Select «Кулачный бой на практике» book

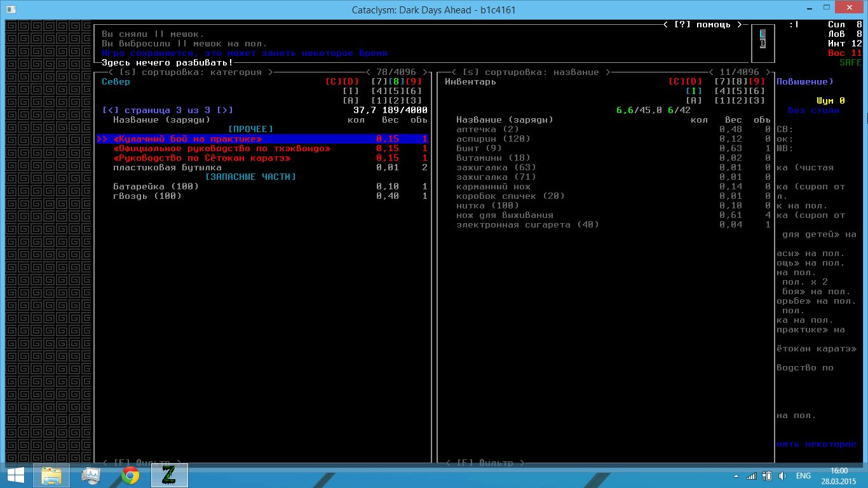point(262,139)
